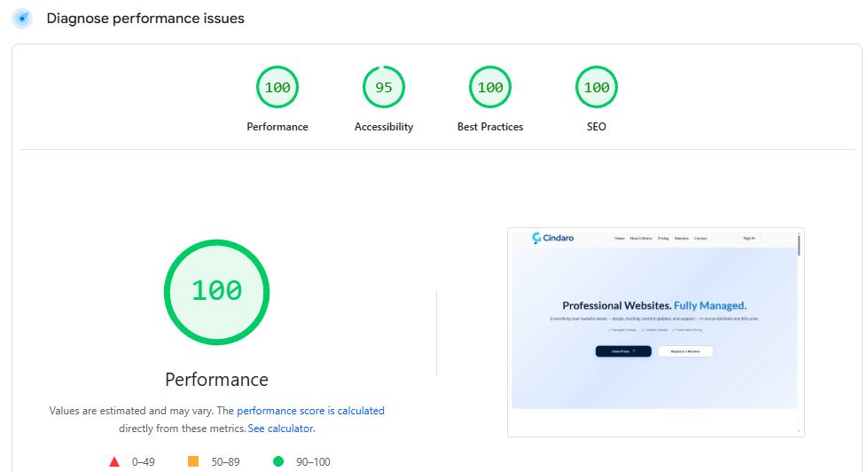Jump to the Accessibility score gauge 95

point(384,87)
